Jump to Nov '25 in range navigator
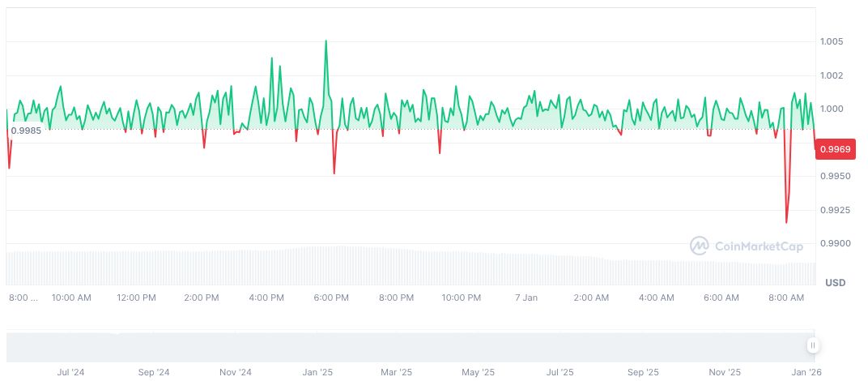868x381 pixels. [725, 372]
